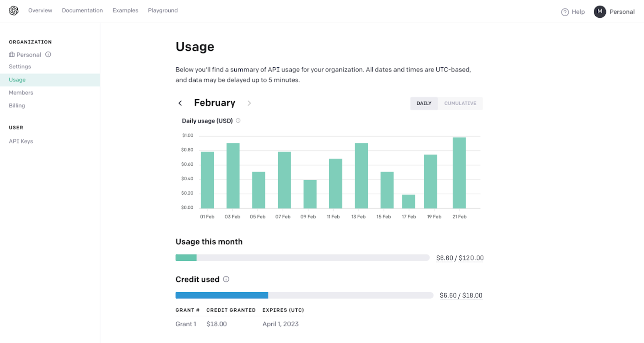Select the Usage item in the sidebar
This screenshot has width=644, height=343.
[17, 79]
